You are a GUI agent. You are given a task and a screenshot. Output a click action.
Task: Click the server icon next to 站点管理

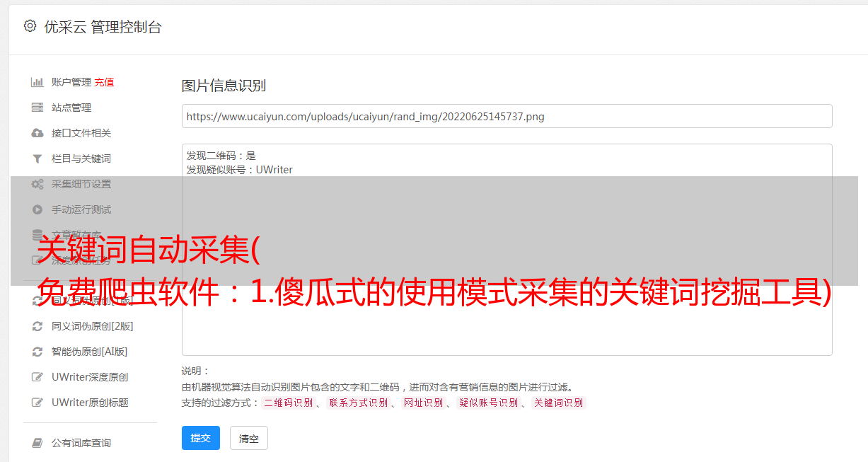click(37, 108)
